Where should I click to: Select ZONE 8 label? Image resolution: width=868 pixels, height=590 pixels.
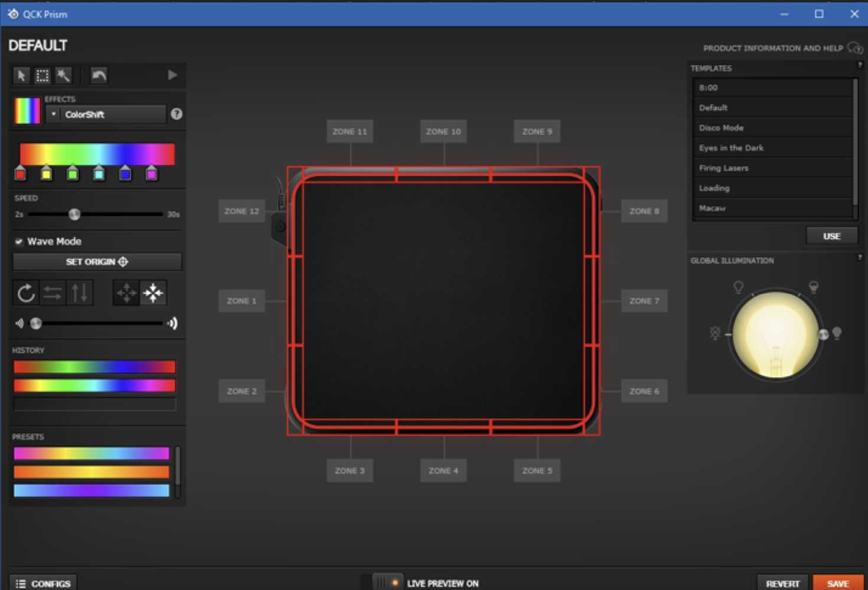click(x=644, y=211)
